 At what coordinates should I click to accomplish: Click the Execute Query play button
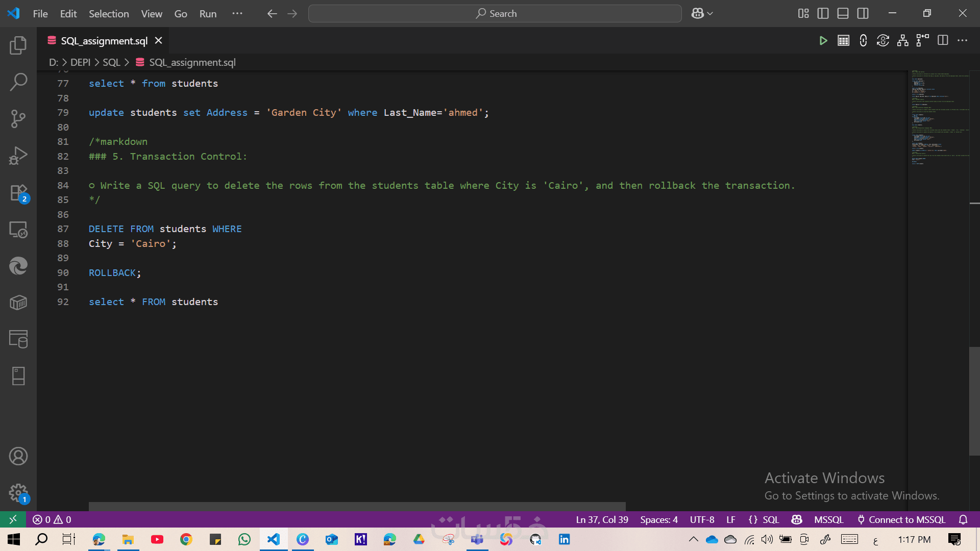823,41
